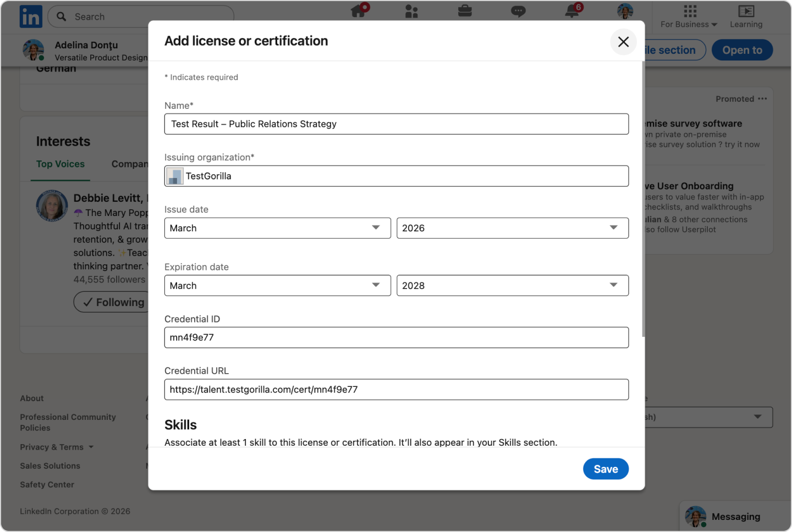Image resolution: width=792 pixels, height=532 pixels.
Task: Open the Issue date year dropdown
Action: pos(513,228)
